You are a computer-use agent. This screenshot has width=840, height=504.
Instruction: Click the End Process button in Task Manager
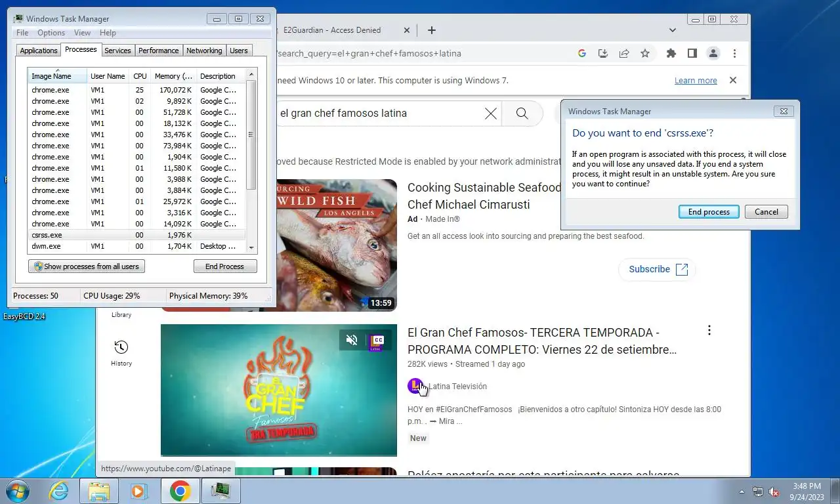tap(224, 266)
